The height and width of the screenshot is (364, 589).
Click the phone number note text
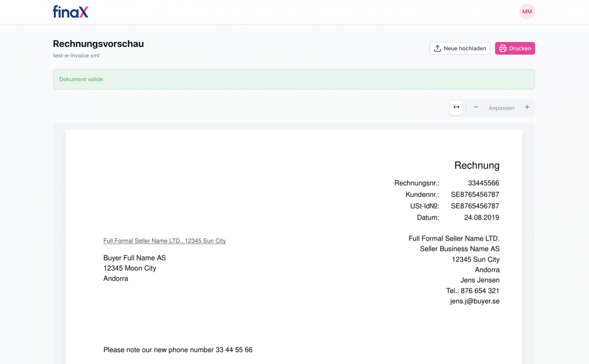coord(178,350)
